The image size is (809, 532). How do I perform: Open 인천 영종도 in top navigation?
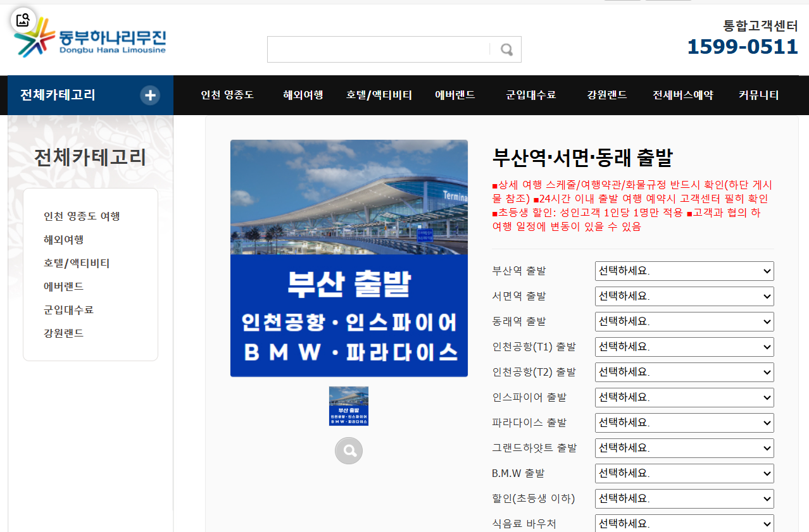[227, 95]
